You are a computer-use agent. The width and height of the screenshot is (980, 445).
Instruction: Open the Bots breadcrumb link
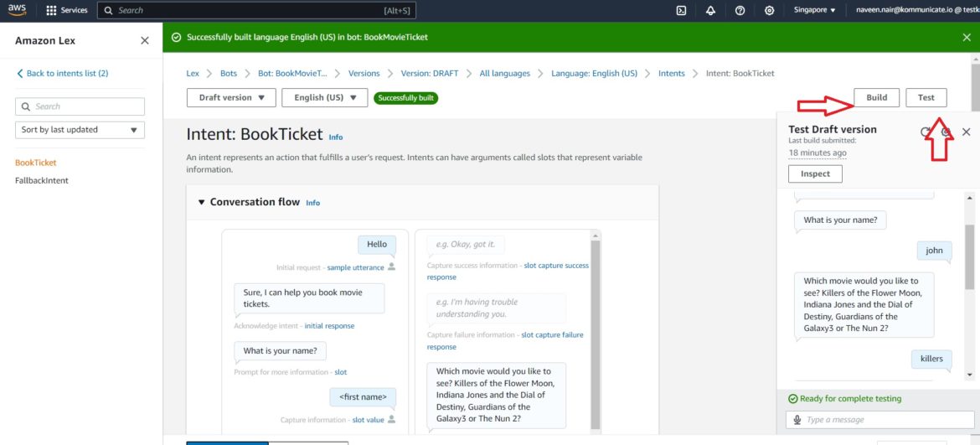click(x=229, y=73)
